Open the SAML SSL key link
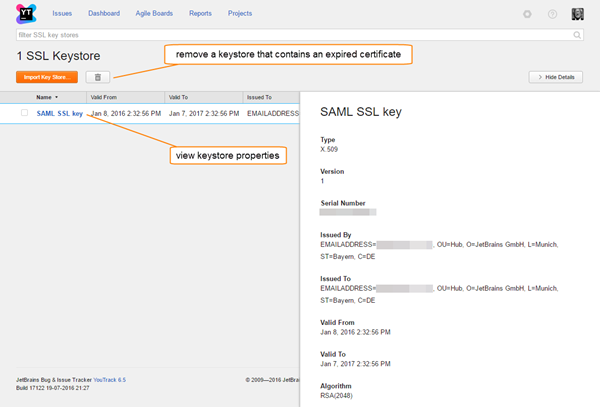The image size is (600, 407). coord(59,114)
